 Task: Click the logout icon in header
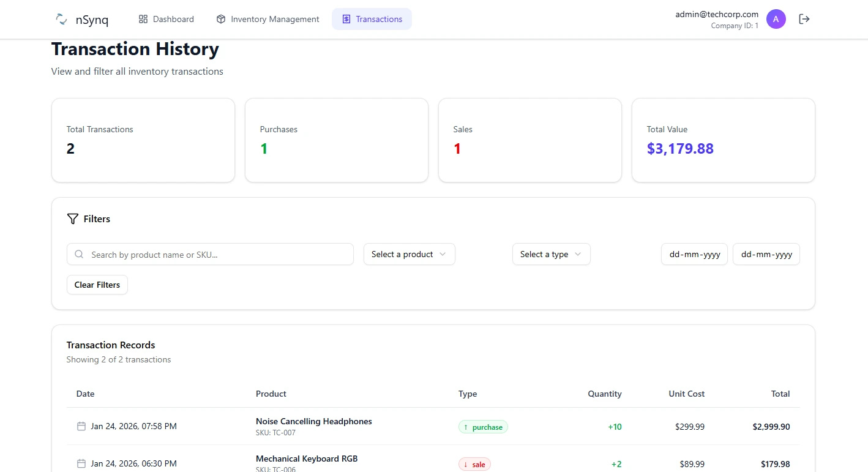click(804, 19)
